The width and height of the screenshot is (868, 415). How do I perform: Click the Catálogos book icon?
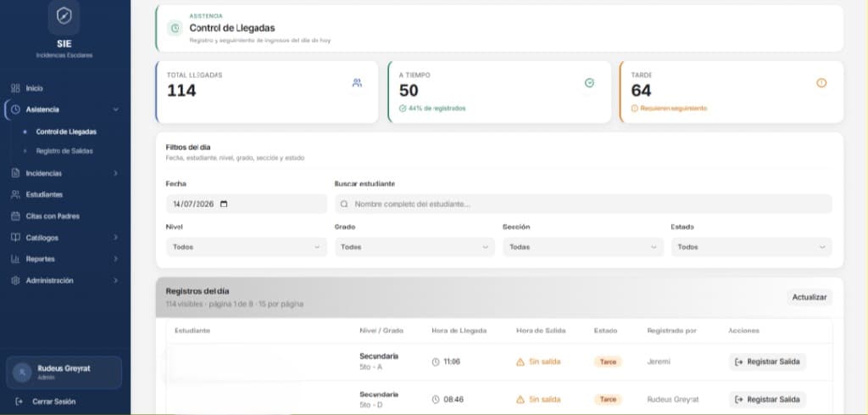coord(15,237)
